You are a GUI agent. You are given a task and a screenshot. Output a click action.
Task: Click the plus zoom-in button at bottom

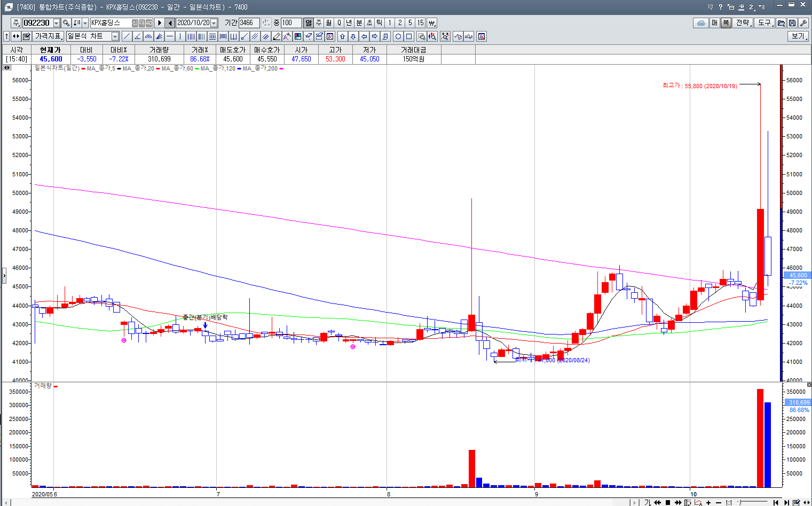pyautogui.click(x=708, y=503)
